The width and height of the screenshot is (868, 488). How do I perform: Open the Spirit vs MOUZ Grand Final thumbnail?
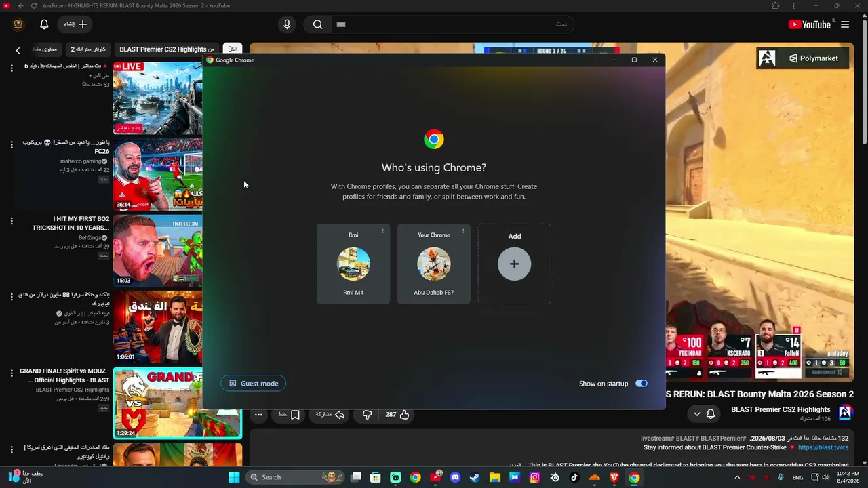(178, 403)
